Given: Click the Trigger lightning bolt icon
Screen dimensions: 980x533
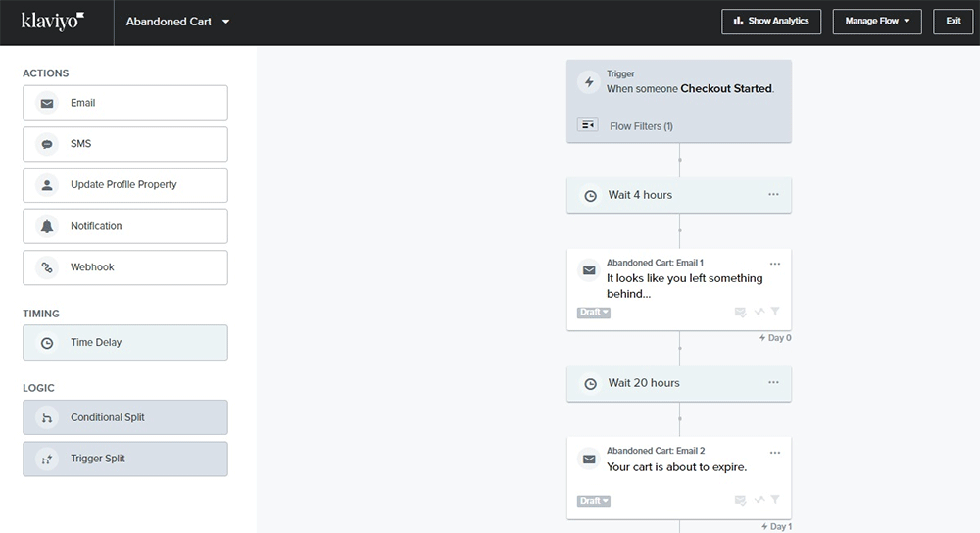Looking at the screenshot, I should point(589,82).
